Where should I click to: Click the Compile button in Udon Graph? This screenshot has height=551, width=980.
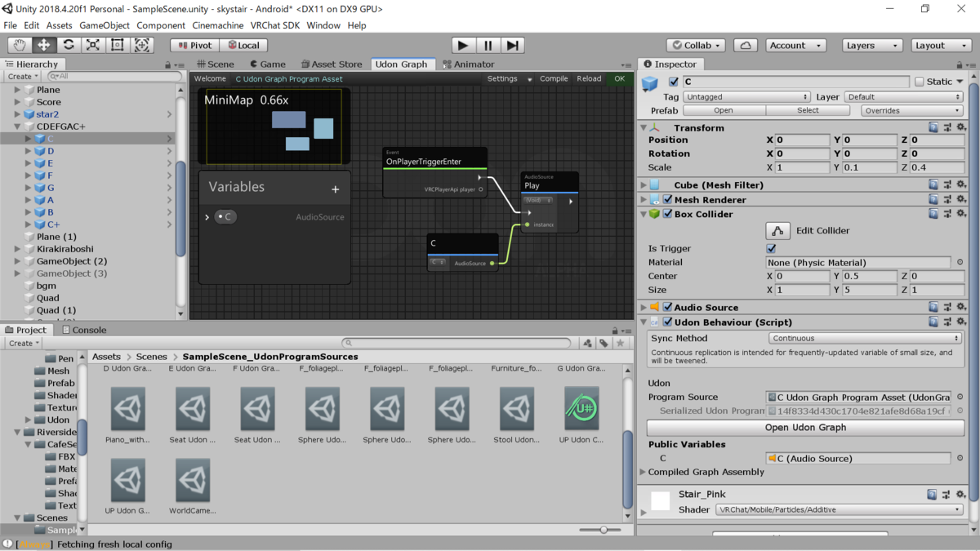click(x=554, y=79)
